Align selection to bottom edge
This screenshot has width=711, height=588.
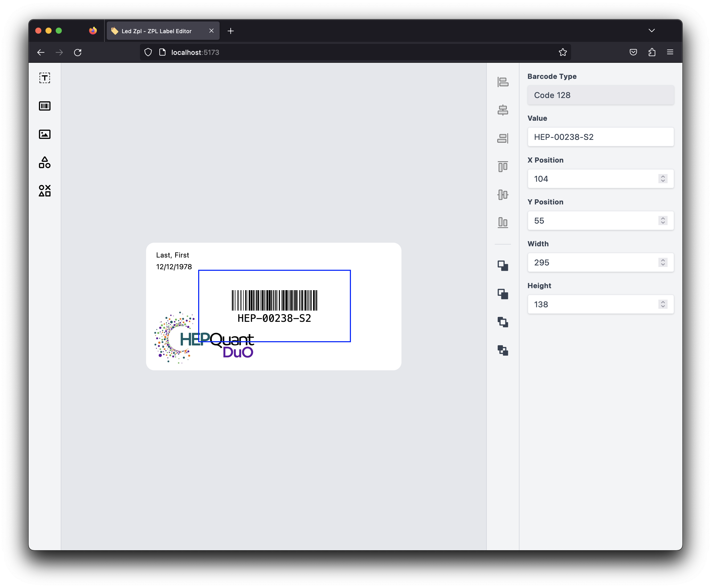[503, 223]
